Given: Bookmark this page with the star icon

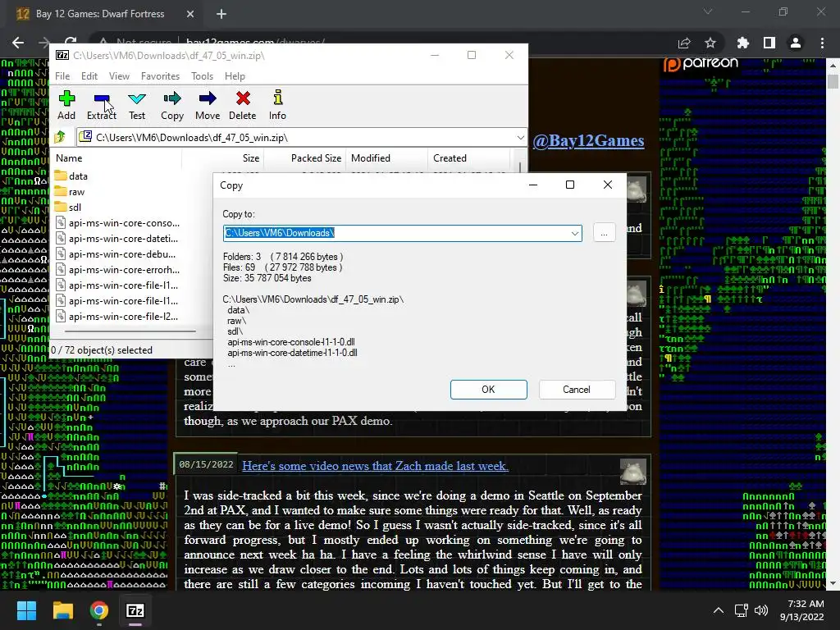Looking at the screenshot, I should [710, 43].
